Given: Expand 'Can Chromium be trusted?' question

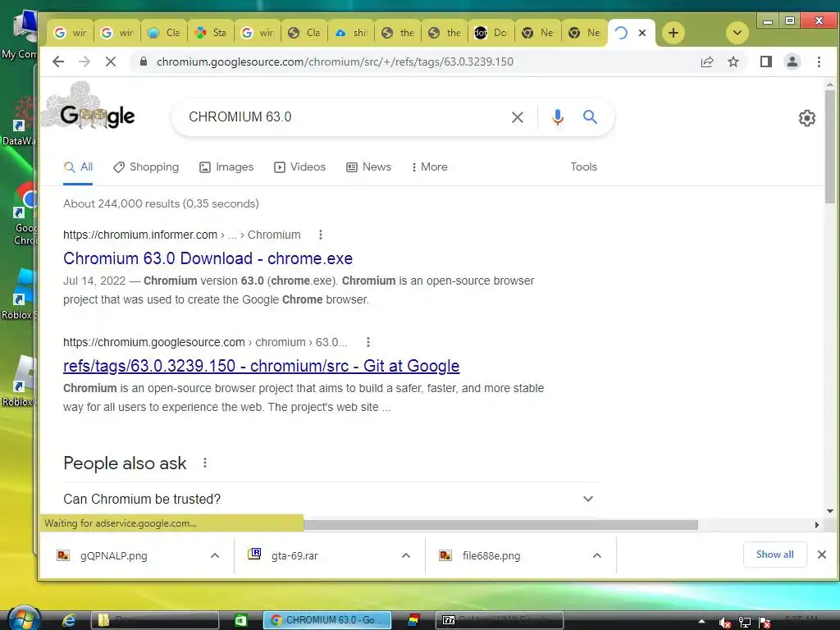Looking at the screenshot, I should click(x=329, y=499).
